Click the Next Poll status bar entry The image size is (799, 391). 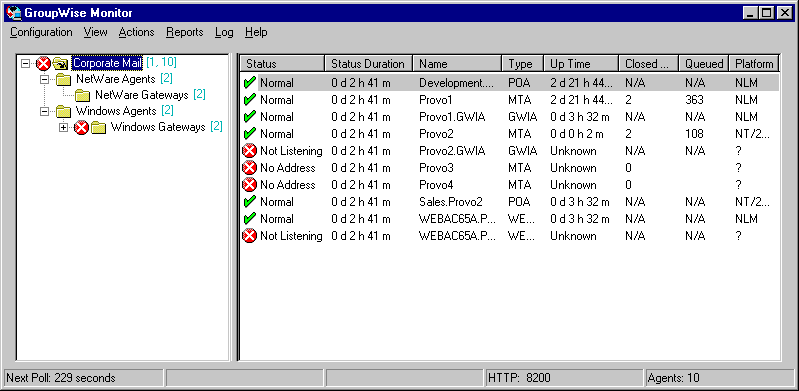coord(84,378)
